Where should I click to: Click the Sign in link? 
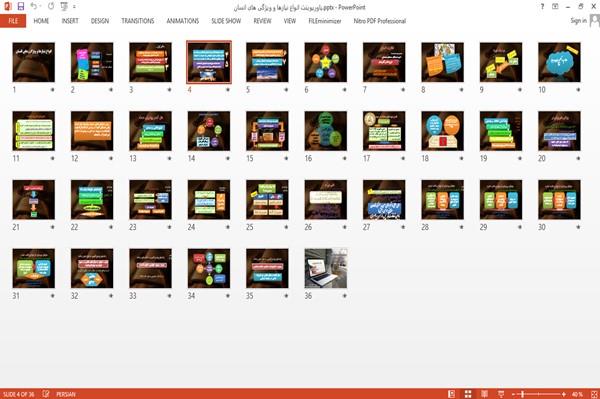(579, 21)
